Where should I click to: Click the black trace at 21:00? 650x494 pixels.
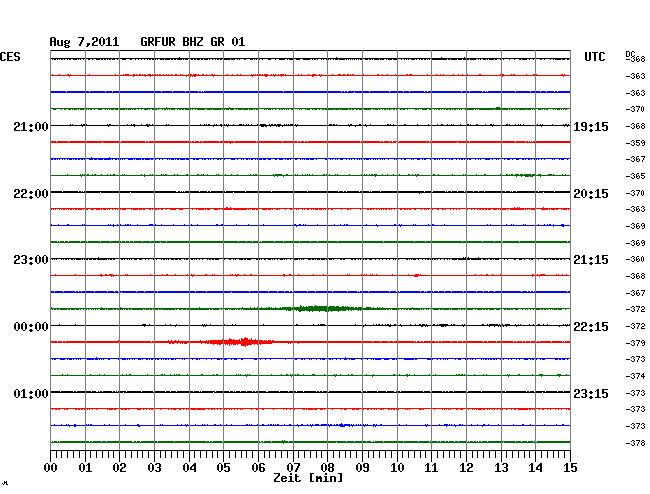(x=310, y=125)
